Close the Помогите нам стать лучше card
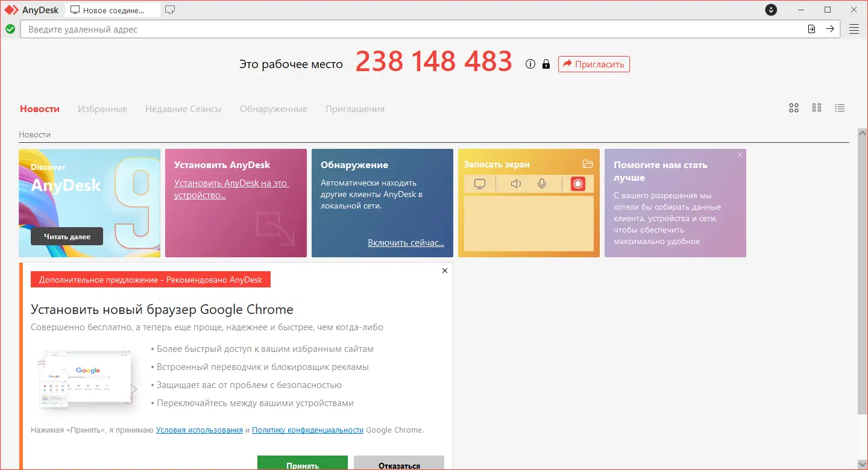This screenshot has width=868, height=470. click(740, 155)
